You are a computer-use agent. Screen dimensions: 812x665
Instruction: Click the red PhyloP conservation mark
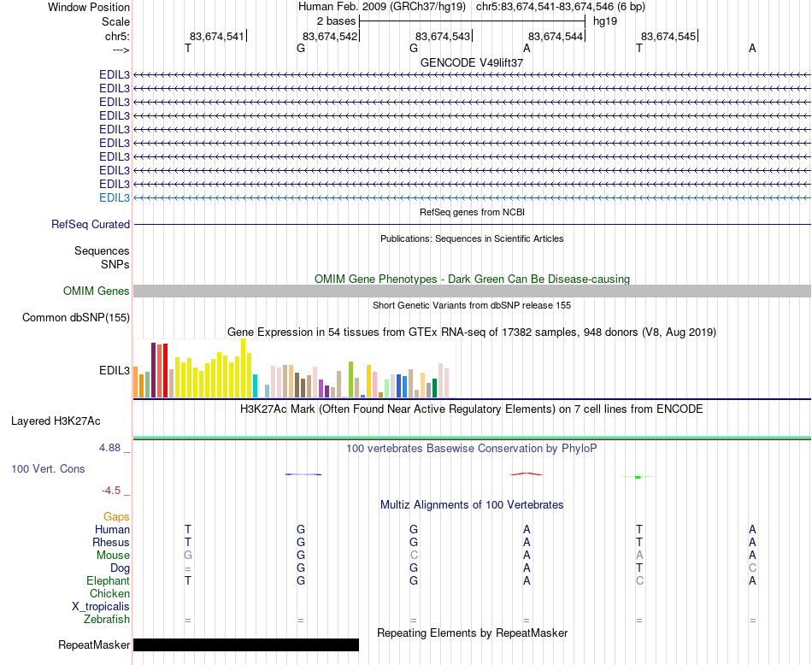[x=527, y=474]
